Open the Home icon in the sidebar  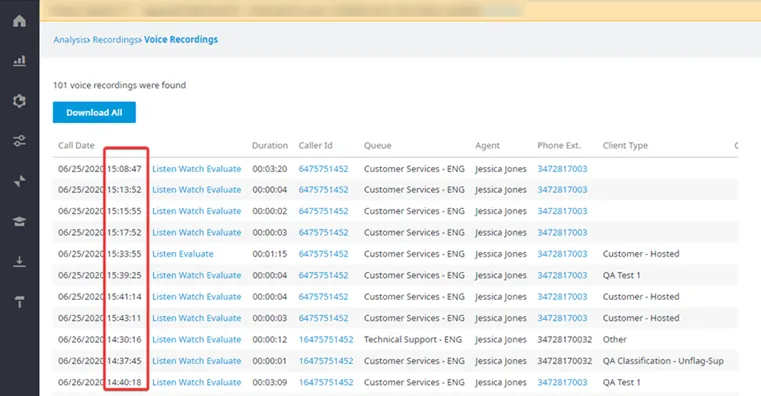tap(19, 21)
